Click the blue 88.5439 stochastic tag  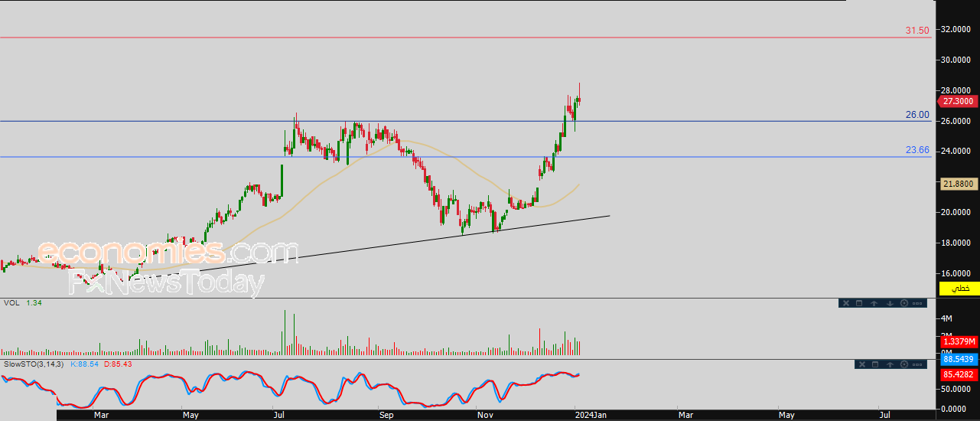959,358
